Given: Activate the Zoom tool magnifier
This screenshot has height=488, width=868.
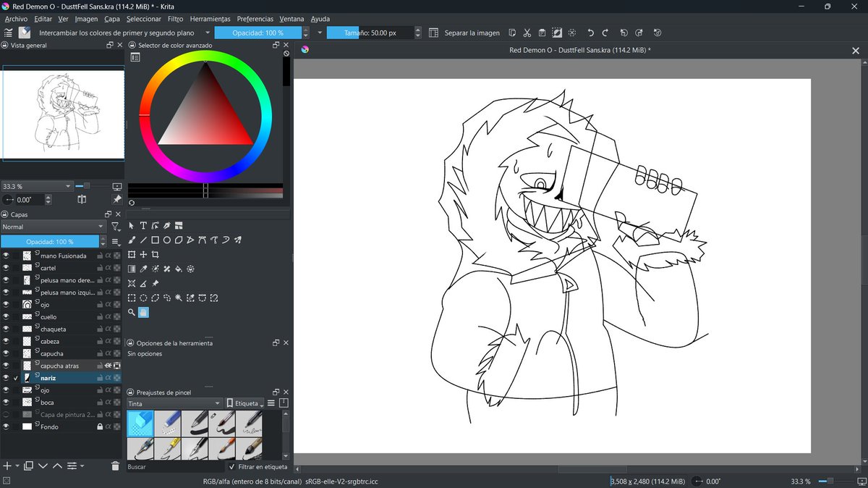Looking at the screenshot, I should (132, 312).
